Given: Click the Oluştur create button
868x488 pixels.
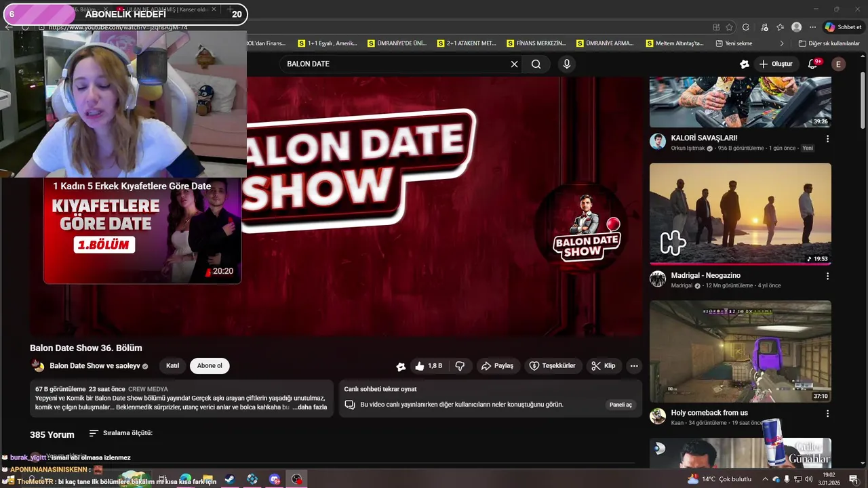Looking at the screenshot, I should 776,64.
